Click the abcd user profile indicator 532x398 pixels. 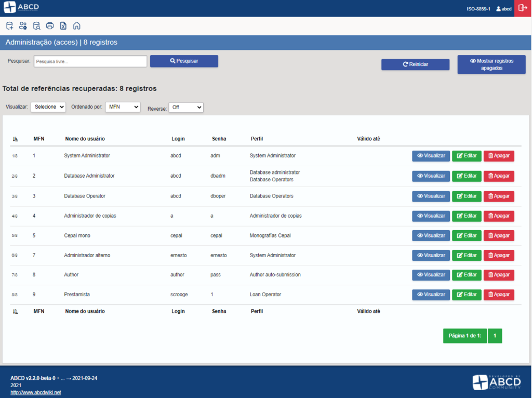click(x=504, y=9)
